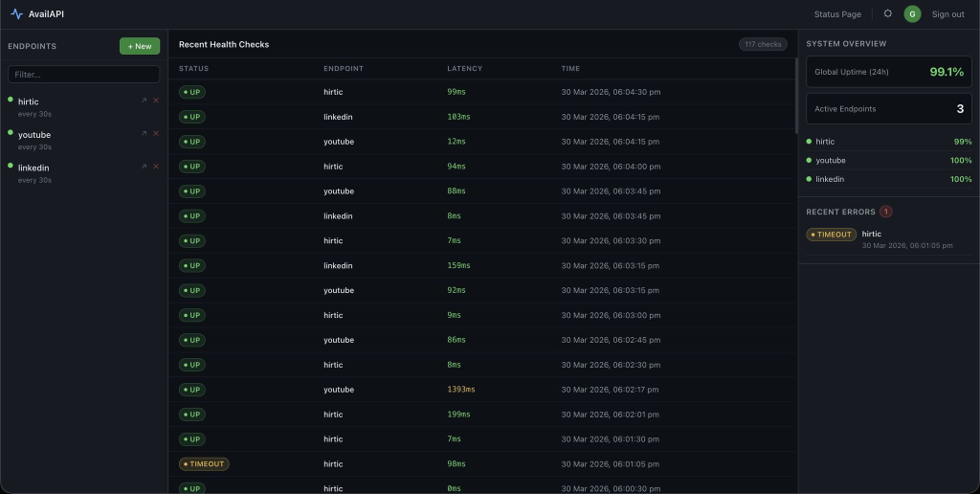
Task: Click the 103ms latency value
Action: pyautogui.click(x=458, y=117)
